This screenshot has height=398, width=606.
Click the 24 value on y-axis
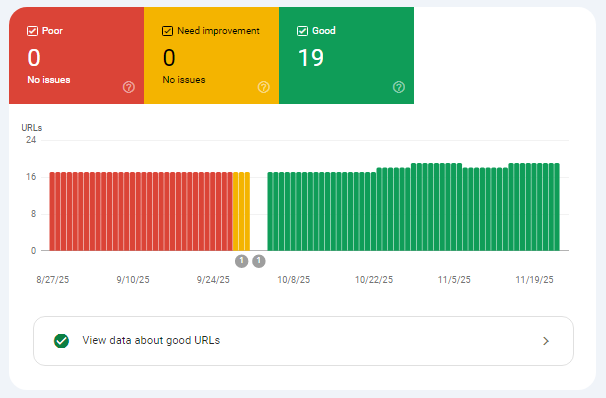31,140
